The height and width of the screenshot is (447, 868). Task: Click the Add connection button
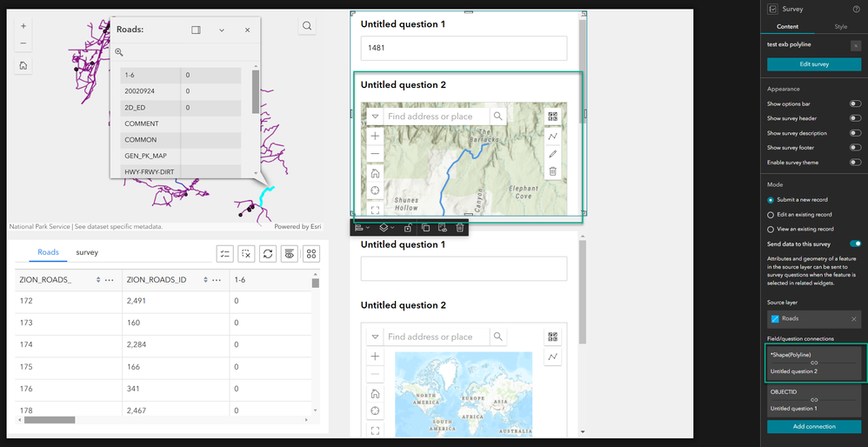click(x=814, y=426)
